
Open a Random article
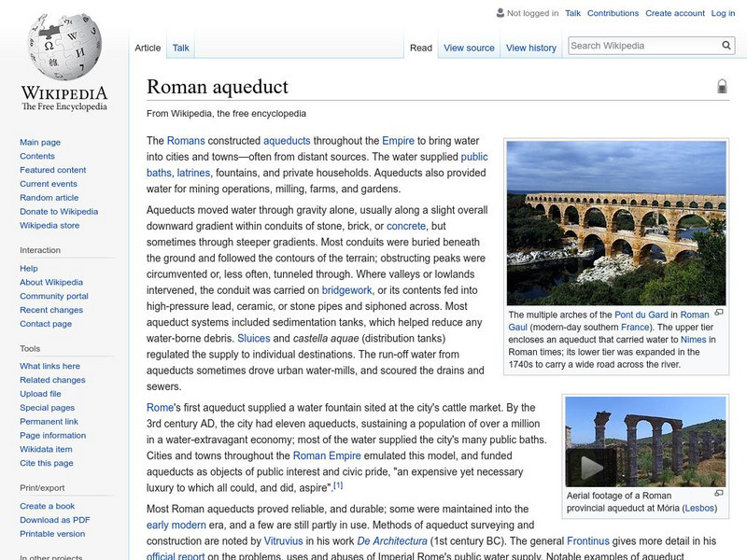click(x=49, y=197)
